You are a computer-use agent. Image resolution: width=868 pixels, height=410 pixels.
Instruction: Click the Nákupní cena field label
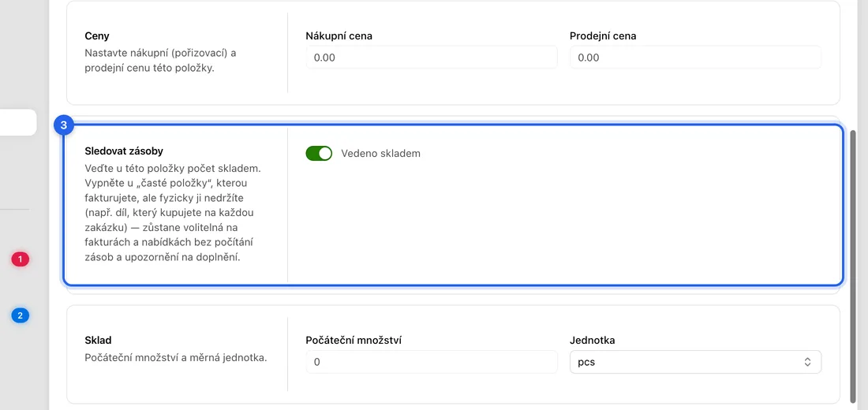(x=339, y=36)
